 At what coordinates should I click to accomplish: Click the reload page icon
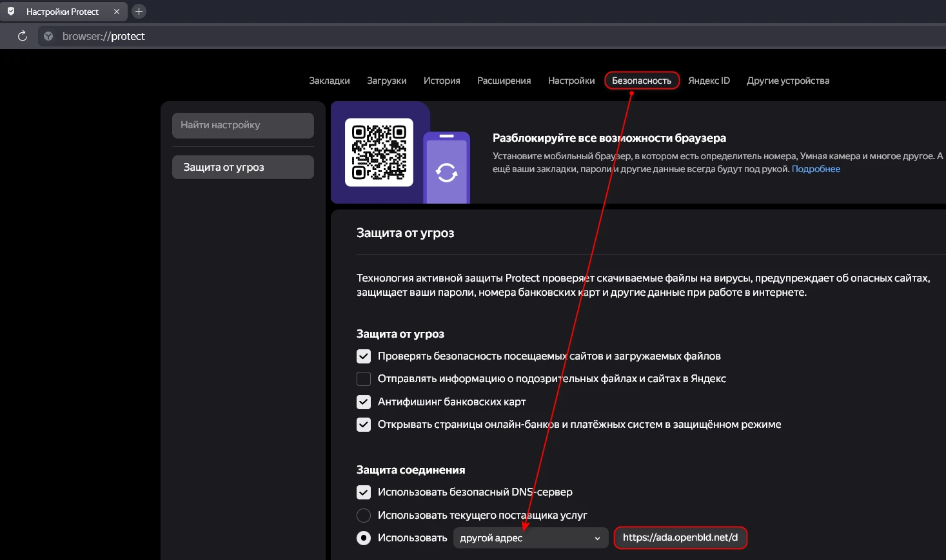click(x=23, y=36)
